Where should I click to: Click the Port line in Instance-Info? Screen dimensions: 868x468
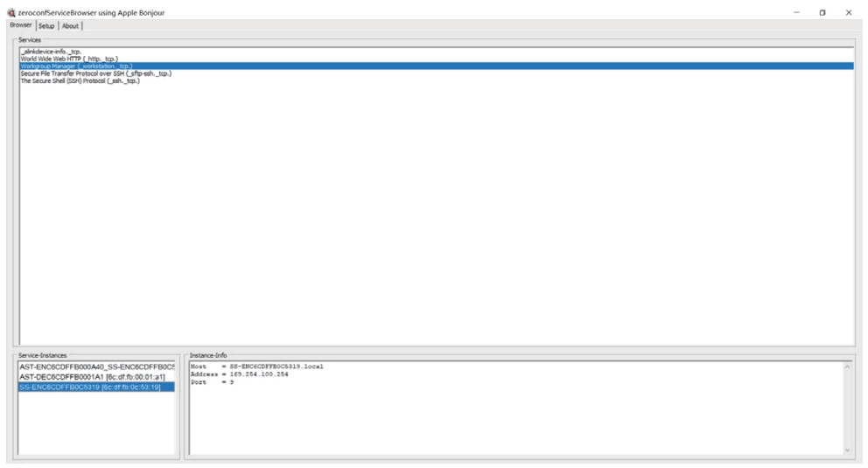pyautogui.click(x=212, y=381)
